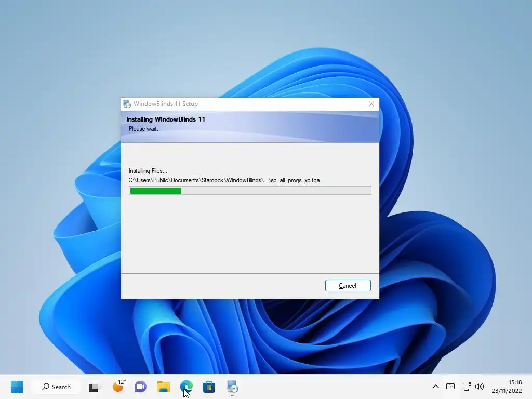Screen dimensions: 532x399
Task: Open Task View on the taskbar
Action: tap(94, 387)
